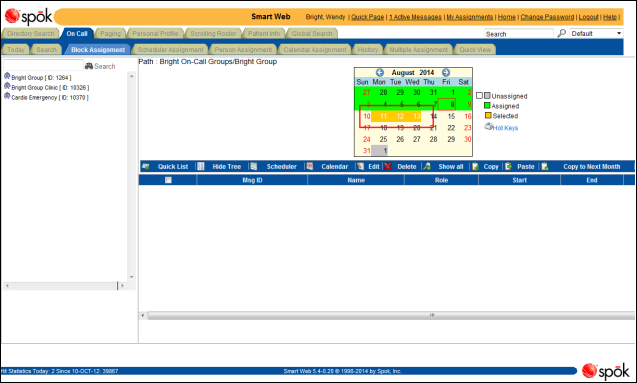Screen dimensions: 637x383
Task: Open the Personal Profile tab
Action: coord(155,34)
